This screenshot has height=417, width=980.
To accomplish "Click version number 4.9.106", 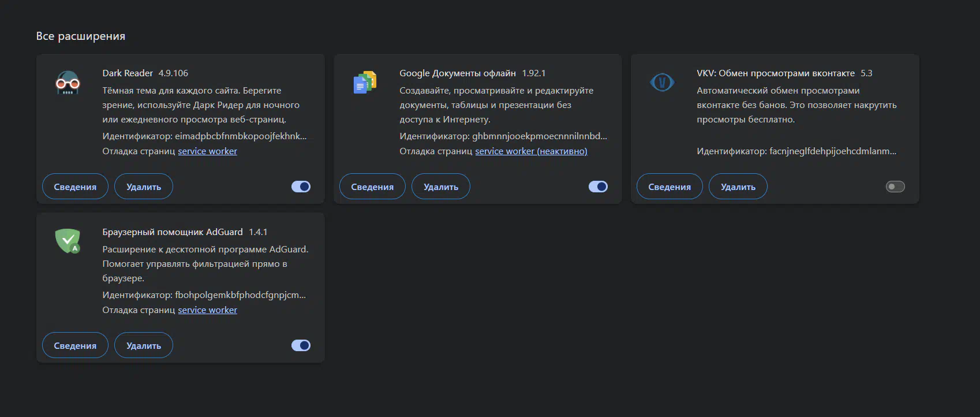I will click(173, 73).
